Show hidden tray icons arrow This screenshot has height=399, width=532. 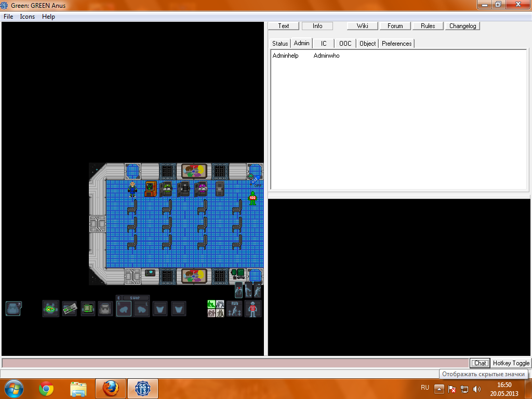[x=439, y=389]
